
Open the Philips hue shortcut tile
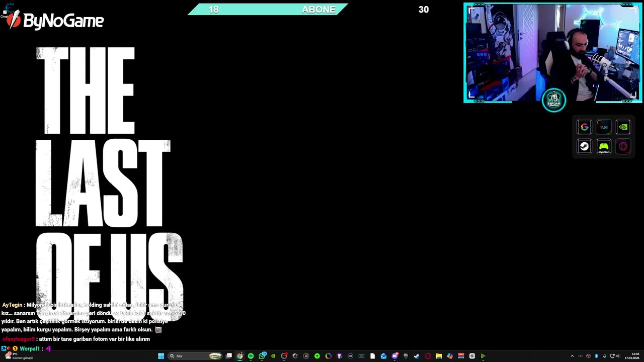pos(603,127)
